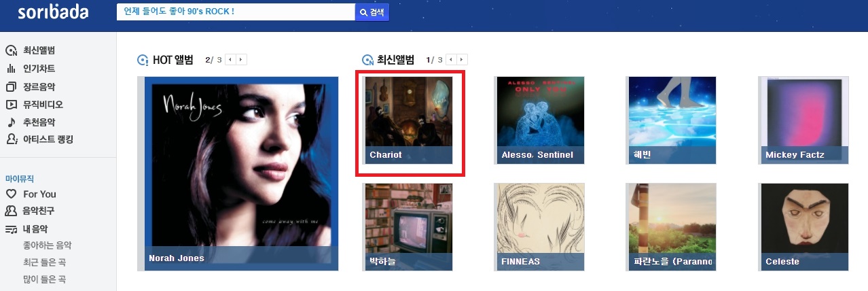Open the soribada home logo

(52, 12)
